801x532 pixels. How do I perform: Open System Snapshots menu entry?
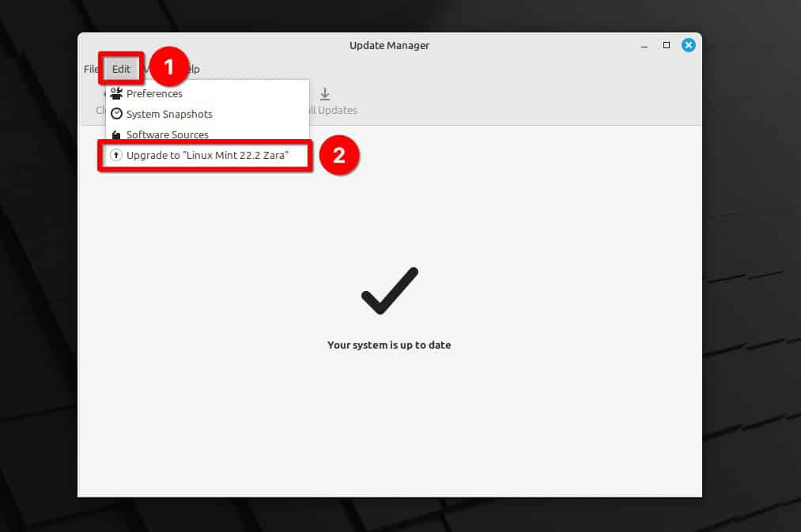click(x=207, y=114)
